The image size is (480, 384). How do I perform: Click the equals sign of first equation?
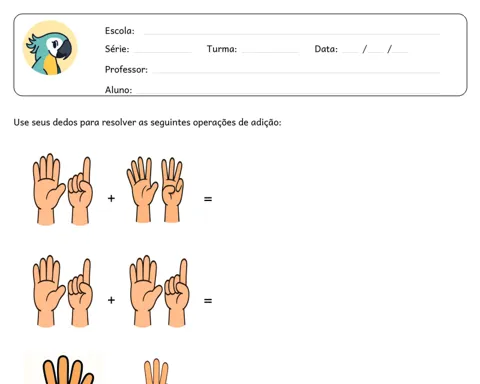click(x=208, y=199)
